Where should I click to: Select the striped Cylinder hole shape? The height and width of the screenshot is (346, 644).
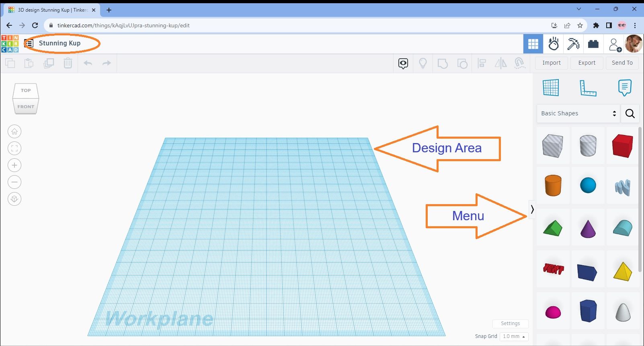point(588,145)
